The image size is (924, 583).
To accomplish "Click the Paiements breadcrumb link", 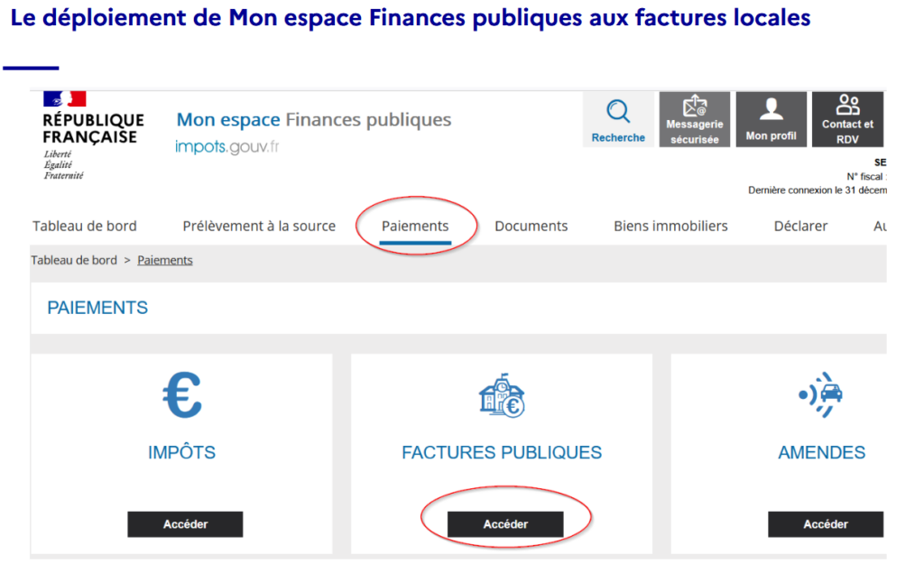I will (165, 260).
